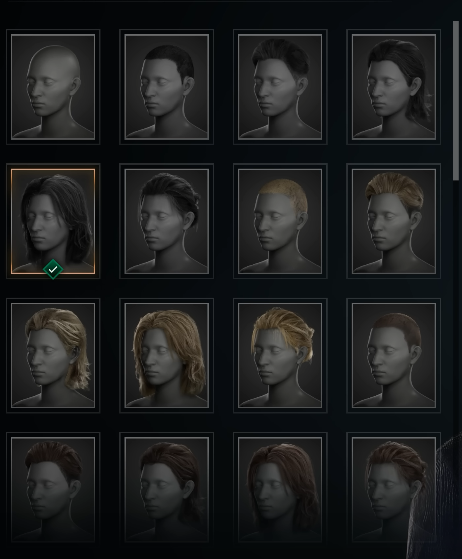Click the scrollbar track below the thumb
462x559 pixels.
tap(456, 303)
